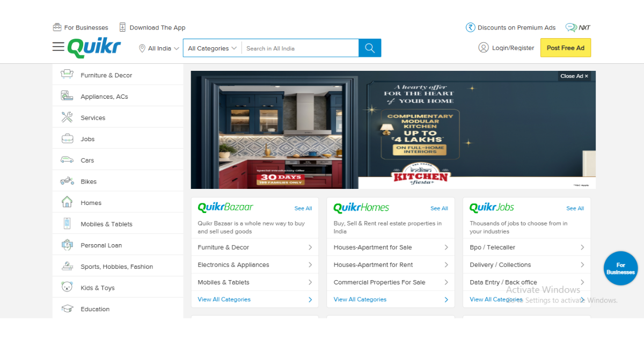Expand Electronics & Appliances row arrow
The image size is (644, 337).
(310, 265)
